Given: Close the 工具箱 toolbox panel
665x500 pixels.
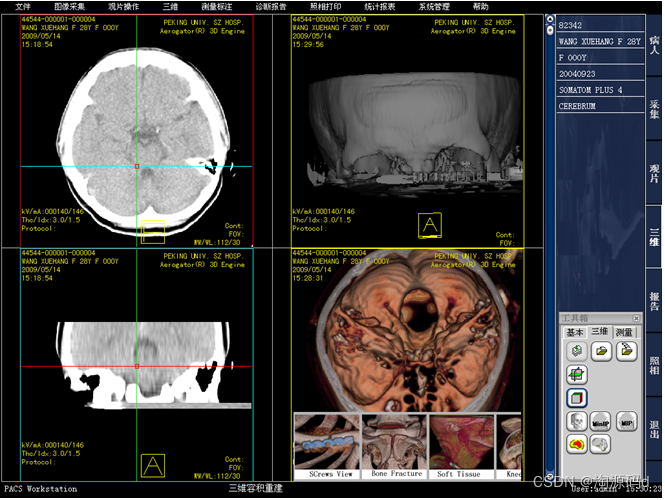Looking at the screenshot, I should [636, 318].
